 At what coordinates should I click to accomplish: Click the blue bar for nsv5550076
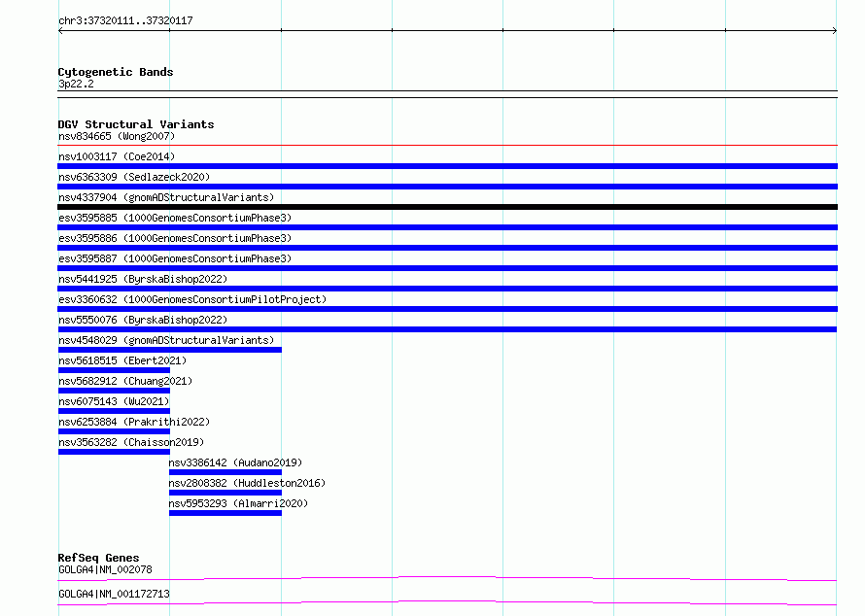coord(447,329)
